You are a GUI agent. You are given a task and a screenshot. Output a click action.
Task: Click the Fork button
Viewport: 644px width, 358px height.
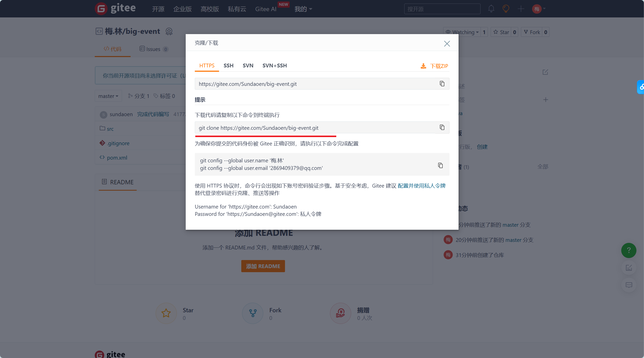[532, 32]
